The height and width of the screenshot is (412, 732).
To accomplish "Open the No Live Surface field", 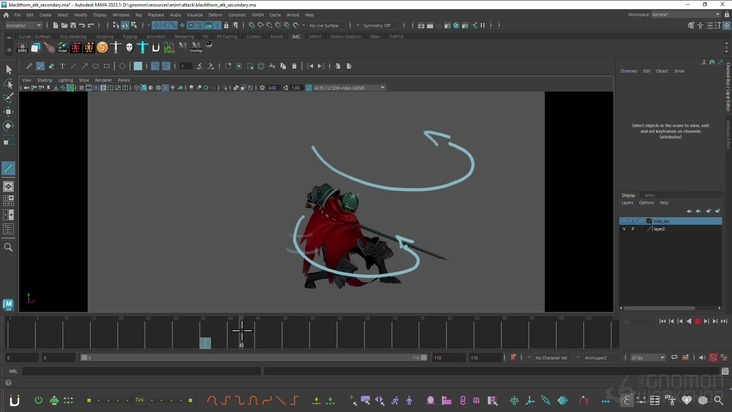I will pos(327,25).
